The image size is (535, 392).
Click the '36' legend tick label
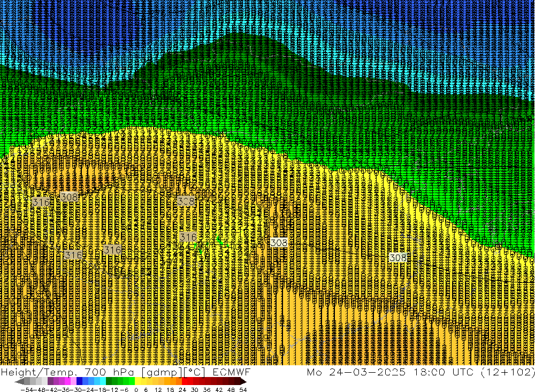207,390
